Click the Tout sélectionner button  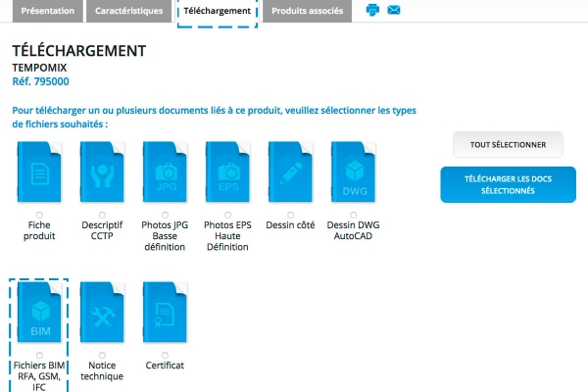coord(508,144)
